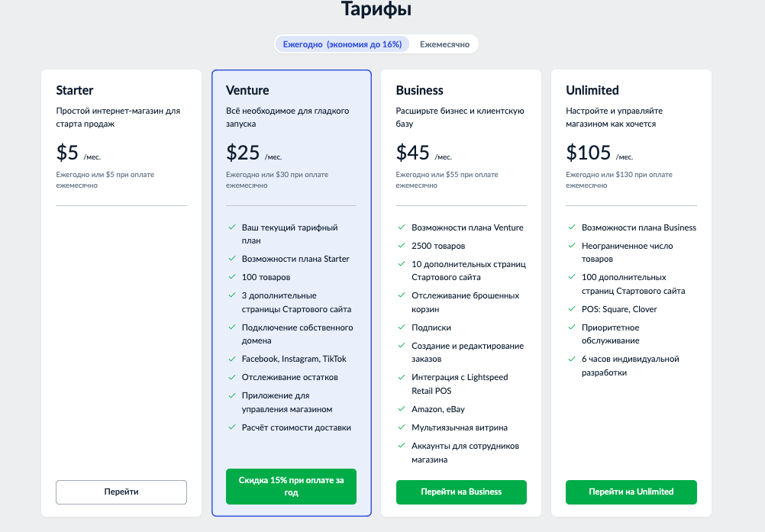Click checkmark next to POS: Square, Clover
This screenshot has width=765, height=532.
click(x=572, y=308)
